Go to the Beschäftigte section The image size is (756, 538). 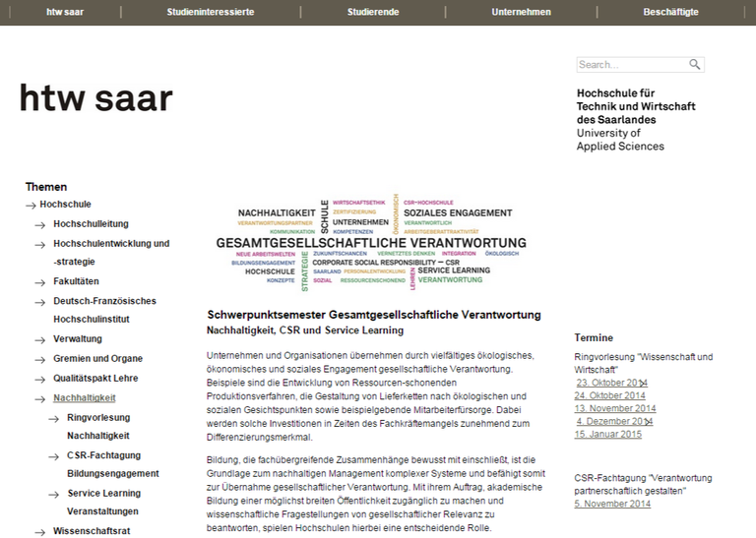coord(670,12)
